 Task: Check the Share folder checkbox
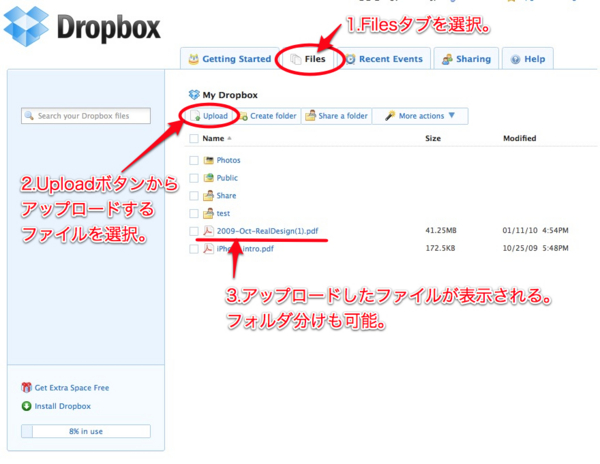click(x=194, y=196)
